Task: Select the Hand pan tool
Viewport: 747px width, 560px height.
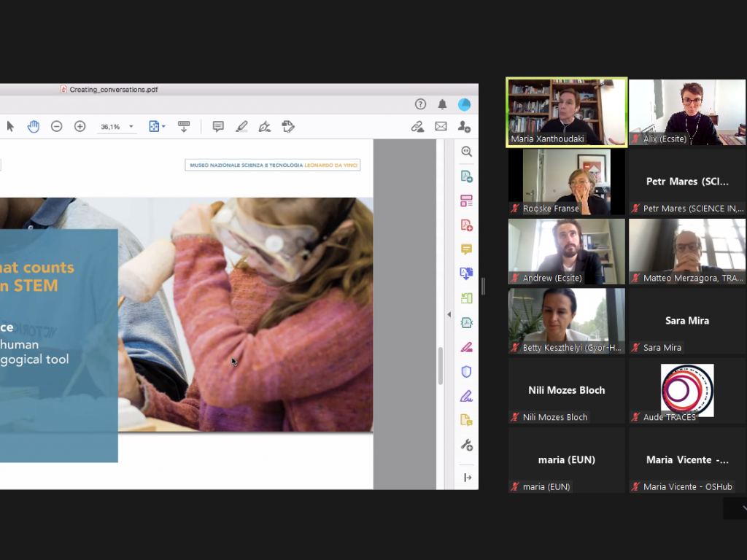Action: coord(34,126)
